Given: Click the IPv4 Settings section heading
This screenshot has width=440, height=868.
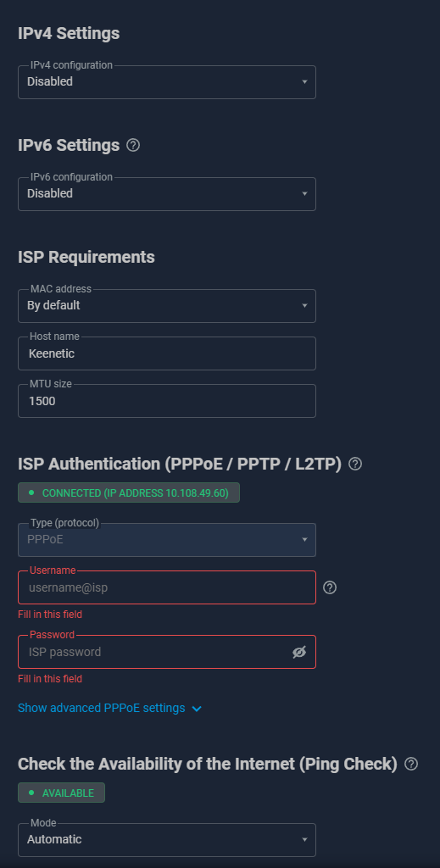Looking at the screenshot, I should click(x=69, y=33).
